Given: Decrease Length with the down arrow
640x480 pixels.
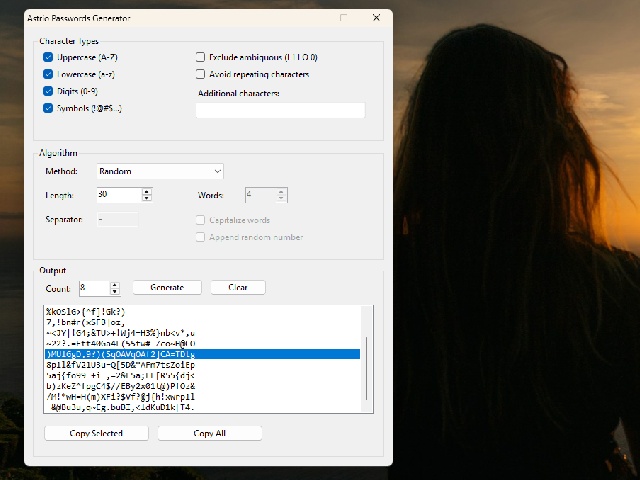Looking at the screenshot, I should (147, 198).
